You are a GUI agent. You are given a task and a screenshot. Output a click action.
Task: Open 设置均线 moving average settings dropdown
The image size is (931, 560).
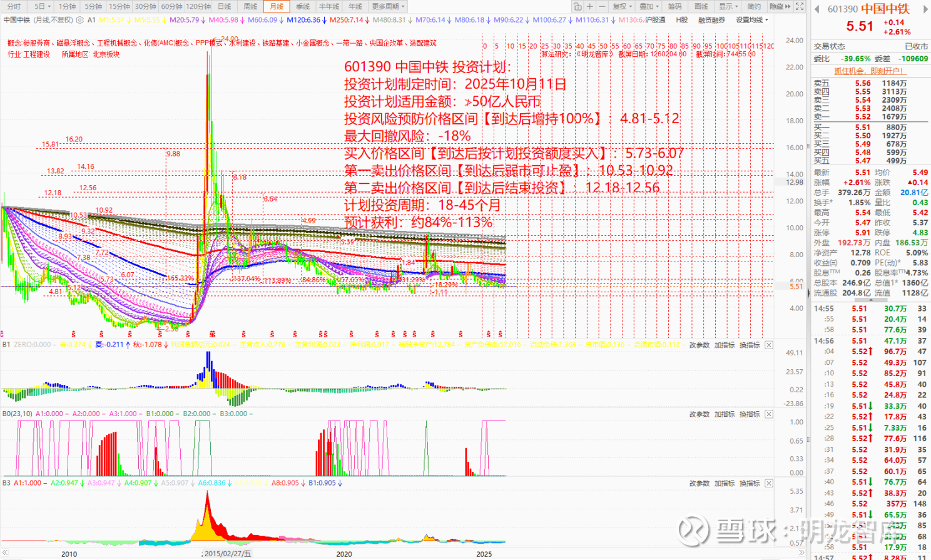click(751, 20)
